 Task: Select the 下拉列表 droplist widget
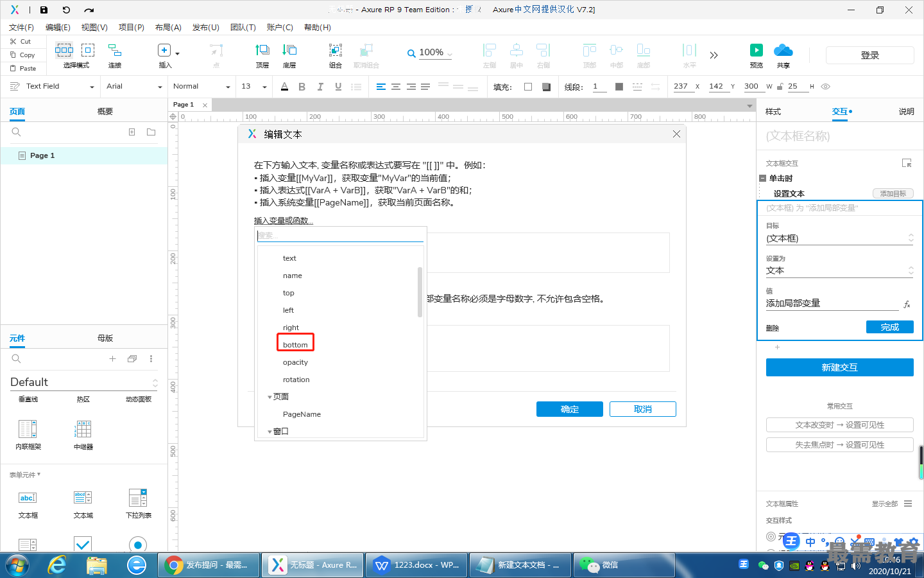point(138,504)
